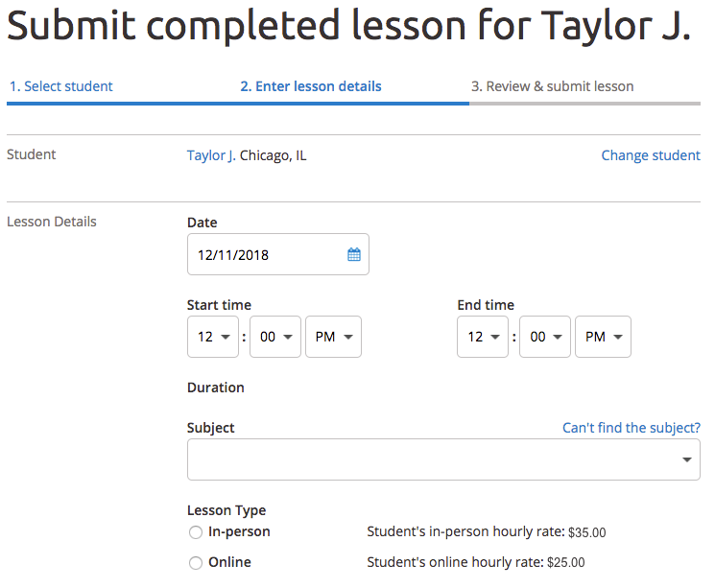
Task: Select the In-person lesson type
Action: [196, 532]
